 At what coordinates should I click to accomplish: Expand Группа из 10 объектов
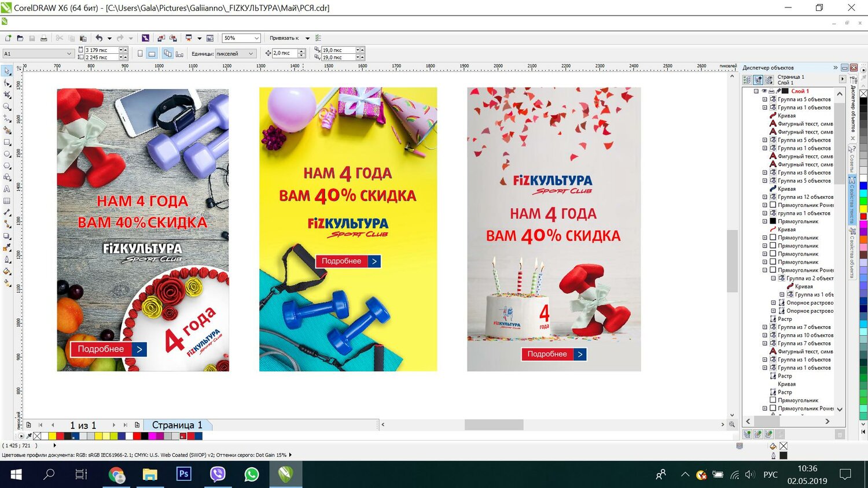coord(764,335)
